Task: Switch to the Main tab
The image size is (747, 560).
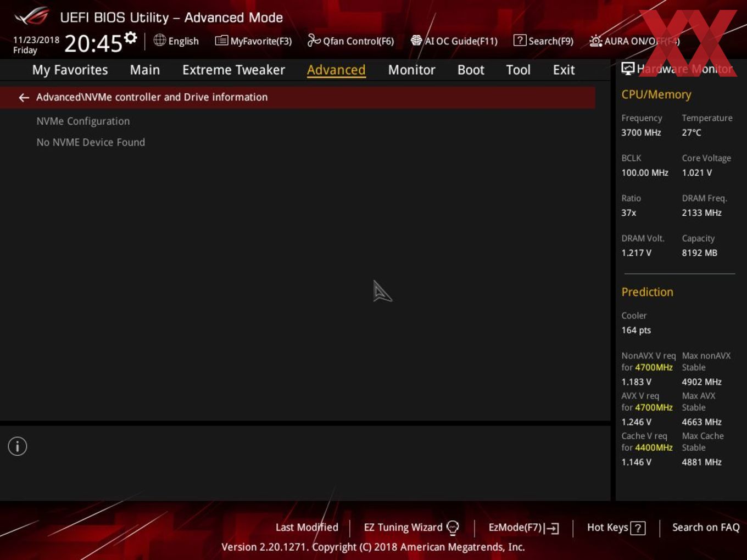Action: click(145, 70)
